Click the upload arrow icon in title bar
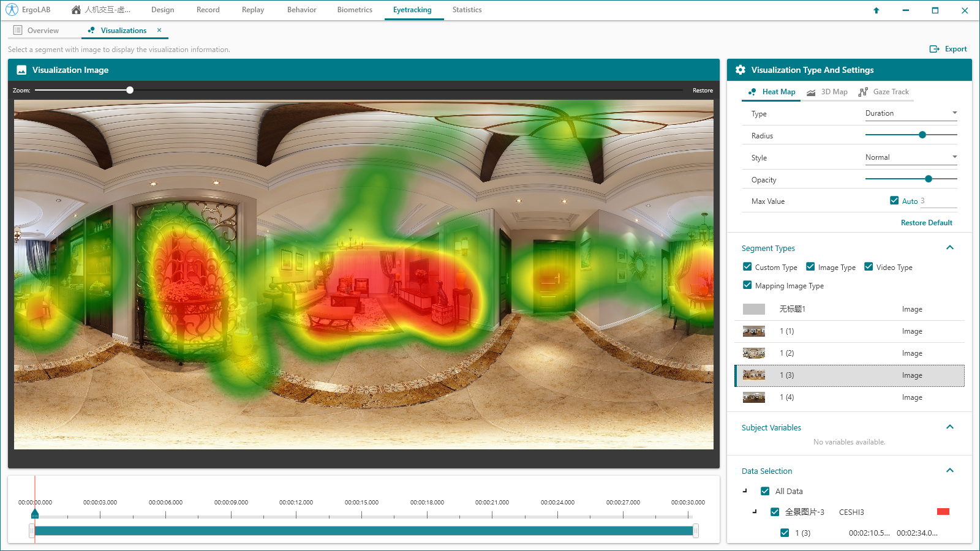Image resolution: width=980 pixels, height=551 pixels. tap(876, 10)
